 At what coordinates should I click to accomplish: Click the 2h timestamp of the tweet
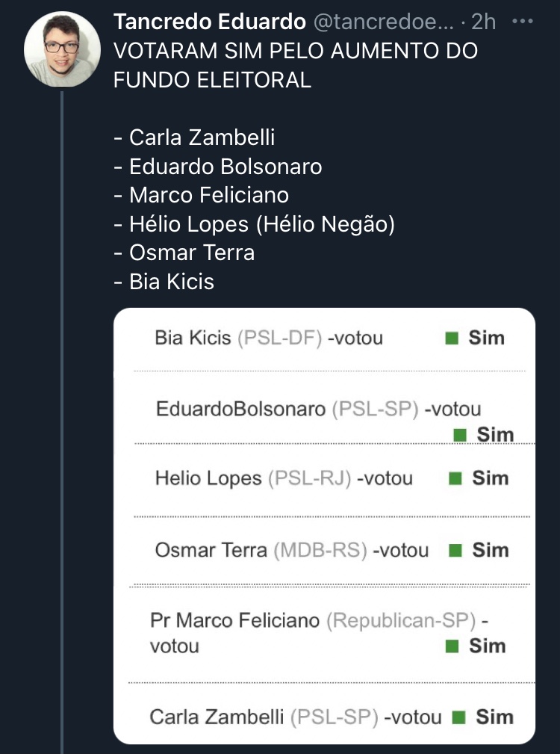pos(484,22)
